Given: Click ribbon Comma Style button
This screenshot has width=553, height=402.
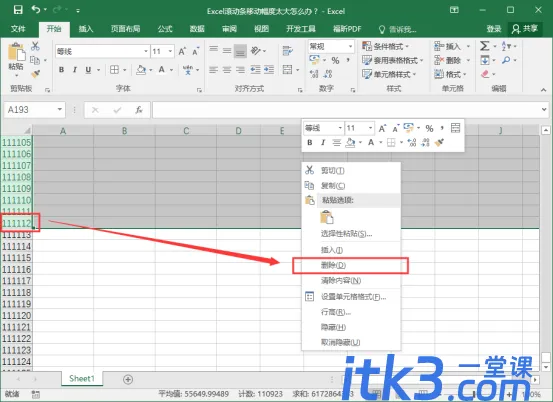Looking at the screenshot, I should 348,60.
